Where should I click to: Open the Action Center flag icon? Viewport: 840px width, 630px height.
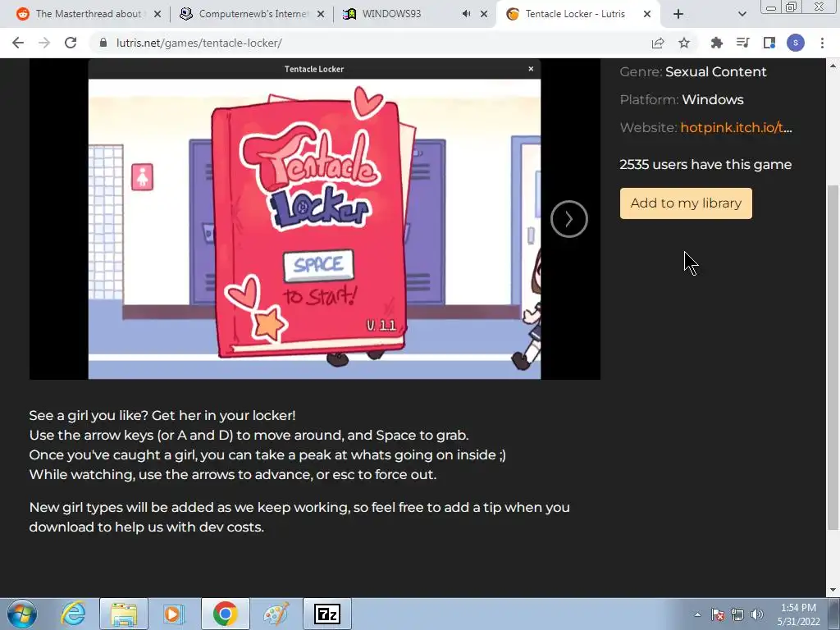pyautogui.click(x=718, y=614)
